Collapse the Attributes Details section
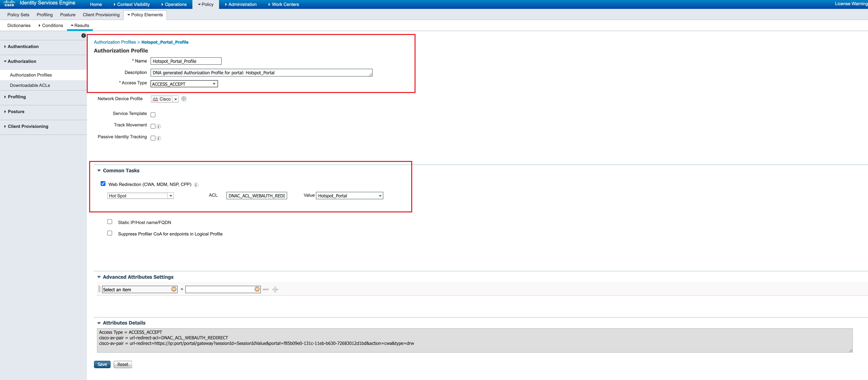The height and width of the screenshot is (380, 868). point(99,323)
